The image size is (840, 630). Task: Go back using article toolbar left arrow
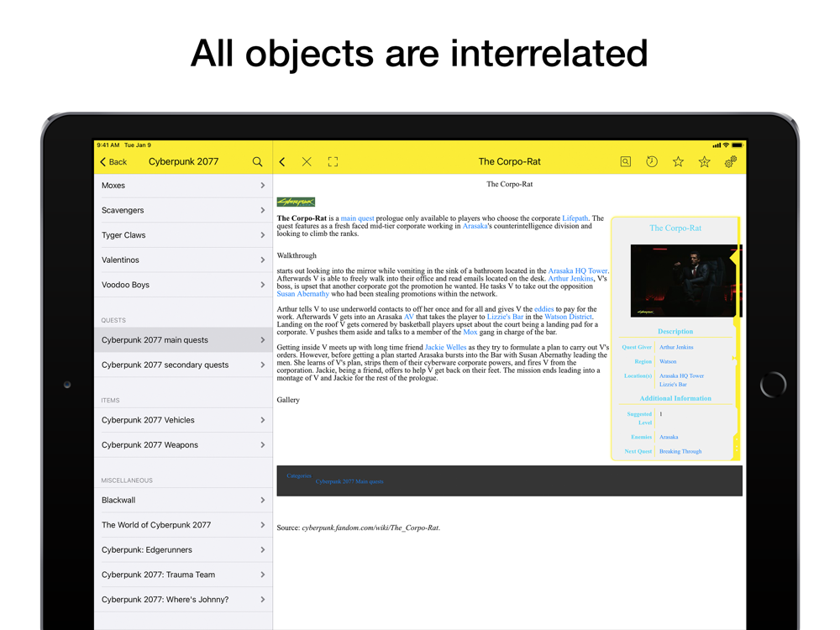click(282, 162)
